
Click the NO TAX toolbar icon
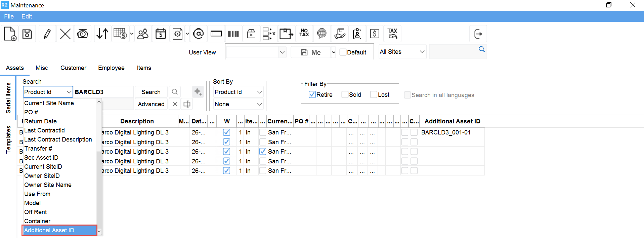pos(304,33)
